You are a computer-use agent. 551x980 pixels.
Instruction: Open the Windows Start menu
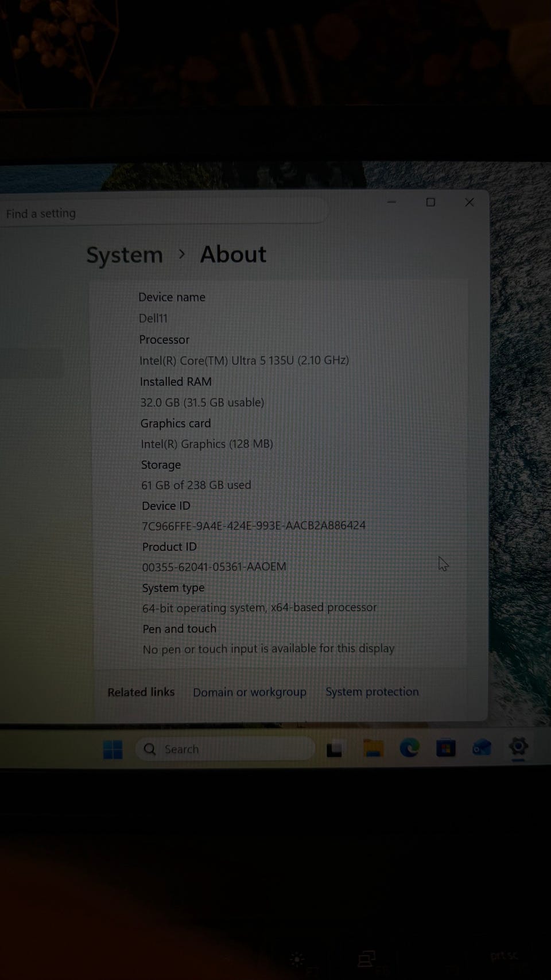pos(113,749)
